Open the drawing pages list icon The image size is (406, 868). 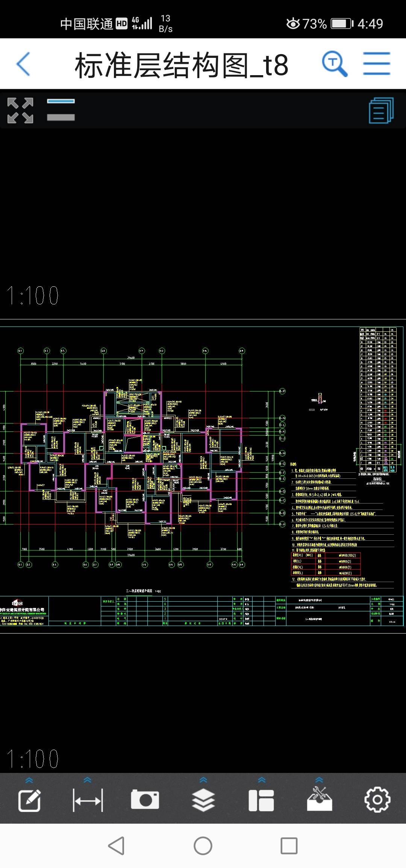click(381, 110)
